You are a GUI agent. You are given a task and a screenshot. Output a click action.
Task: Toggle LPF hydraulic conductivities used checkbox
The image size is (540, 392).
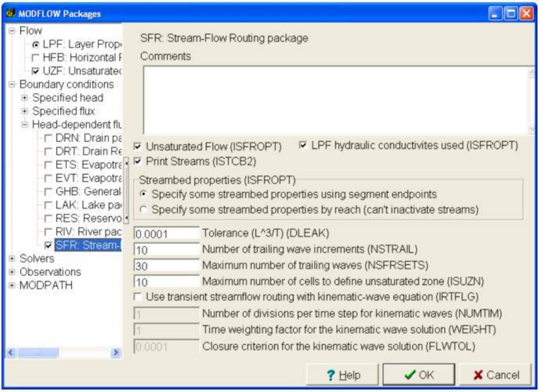pyautogui.click(x=303, y=146)
